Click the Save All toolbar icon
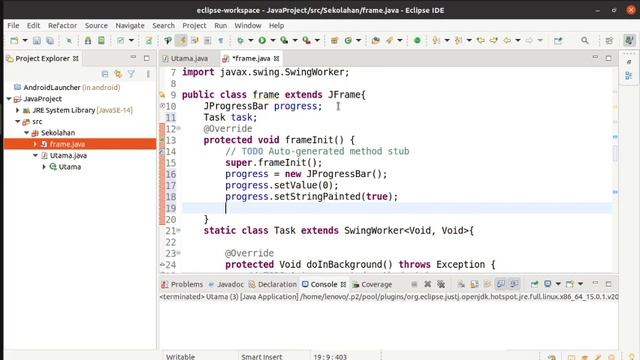This screenshot has height=360, width=640. (50, 40)
